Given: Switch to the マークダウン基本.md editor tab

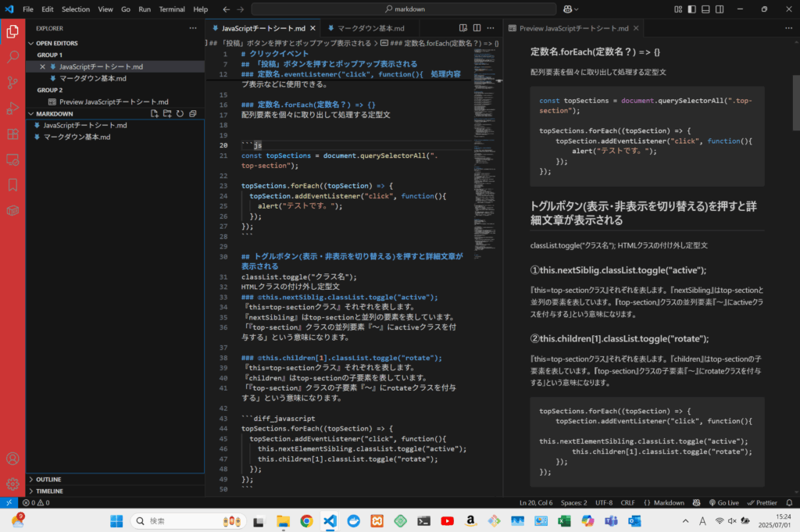Looking at the screenshot, I should (371, 29).
